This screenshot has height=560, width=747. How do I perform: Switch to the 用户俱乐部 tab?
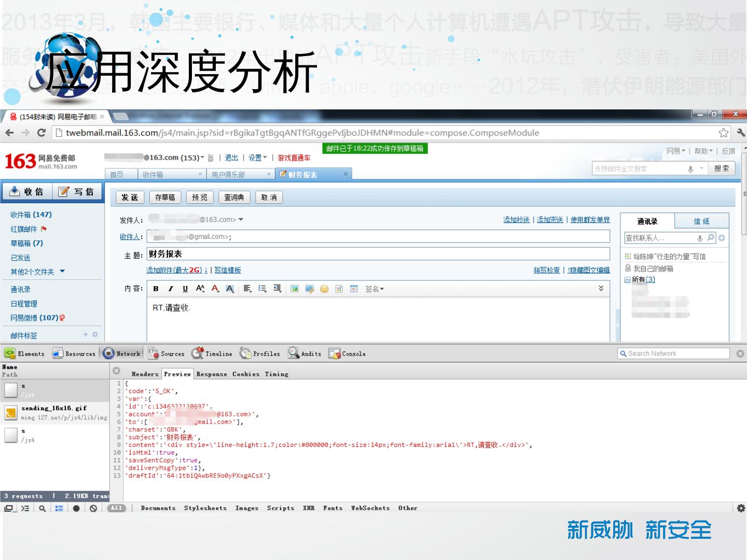pos(240,175)
